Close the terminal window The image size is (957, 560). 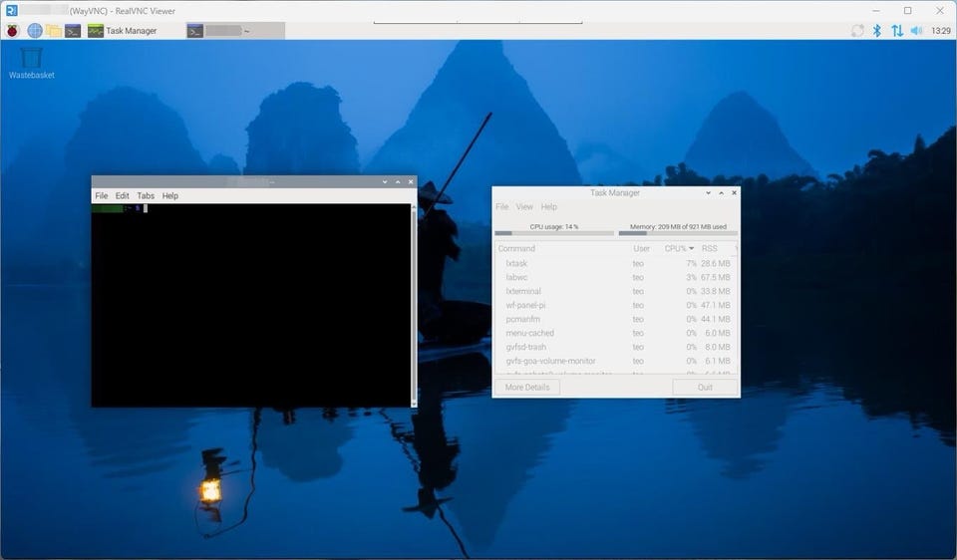tap(411, 181)
